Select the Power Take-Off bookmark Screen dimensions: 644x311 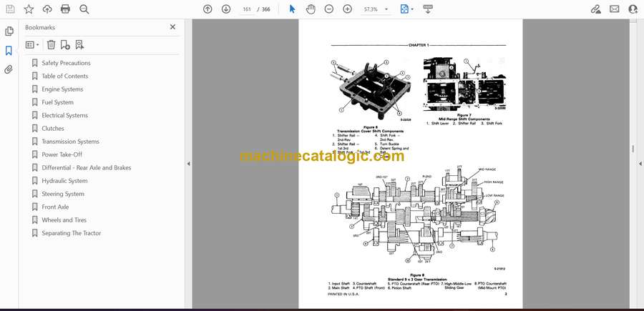(62, 154)
